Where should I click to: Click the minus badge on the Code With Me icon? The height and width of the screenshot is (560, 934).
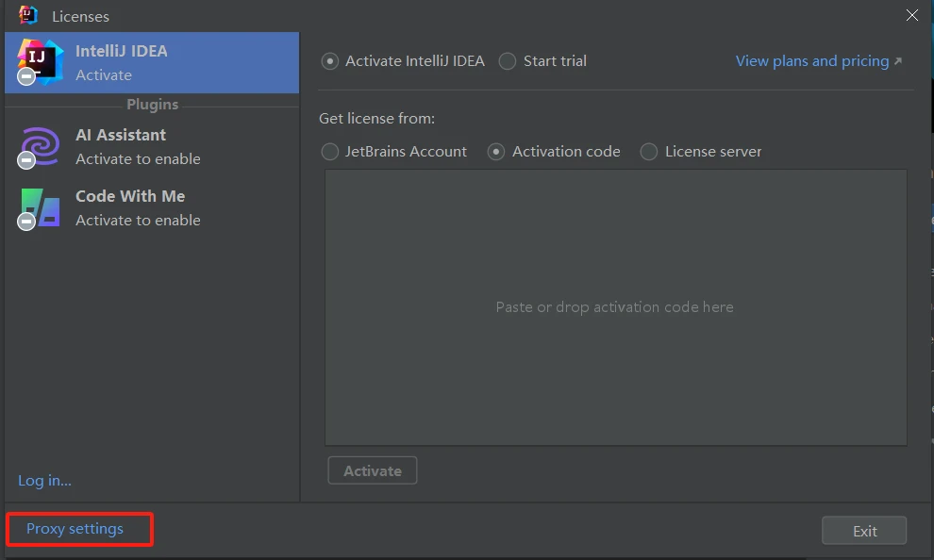coord(26,222)
